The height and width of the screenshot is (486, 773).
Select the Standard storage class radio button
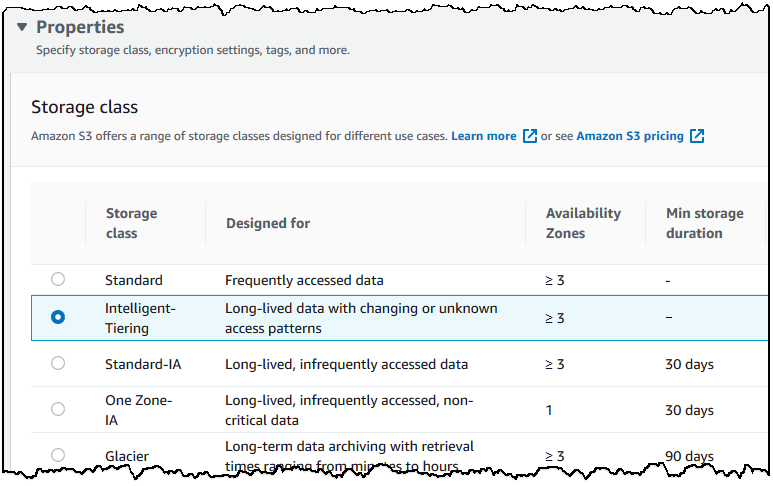tap(58, 280)
